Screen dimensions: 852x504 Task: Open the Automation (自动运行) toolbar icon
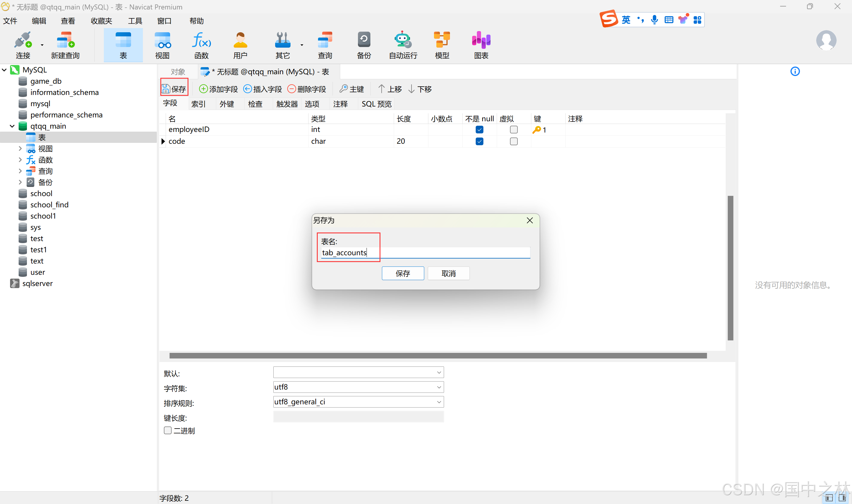click(403, 45)
